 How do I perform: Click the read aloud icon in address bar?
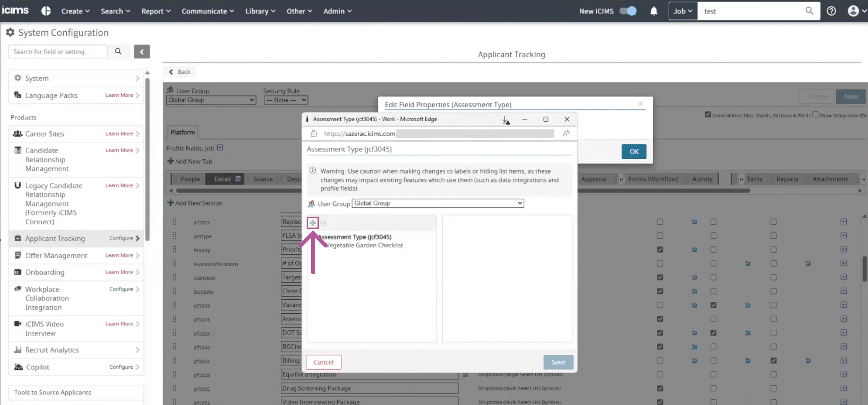(566, 133)
